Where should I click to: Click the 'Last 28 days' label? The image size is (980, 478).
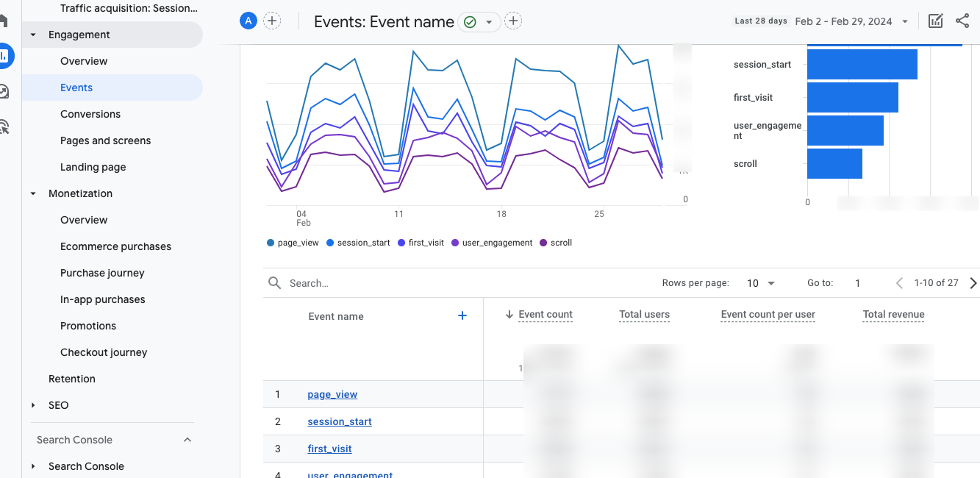(x=761, y=21)
